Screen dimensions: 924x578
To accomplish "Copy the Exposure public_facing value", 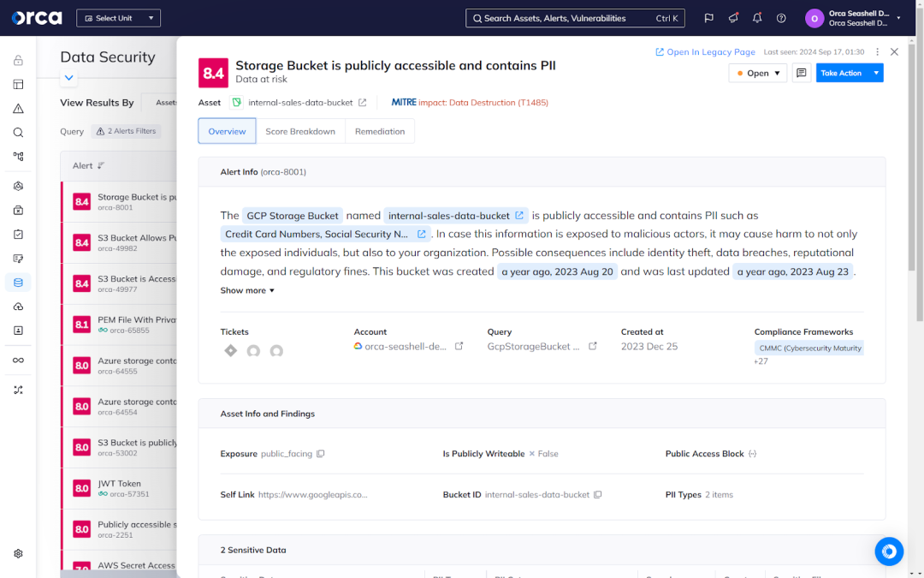I will (x=321, y=454).
